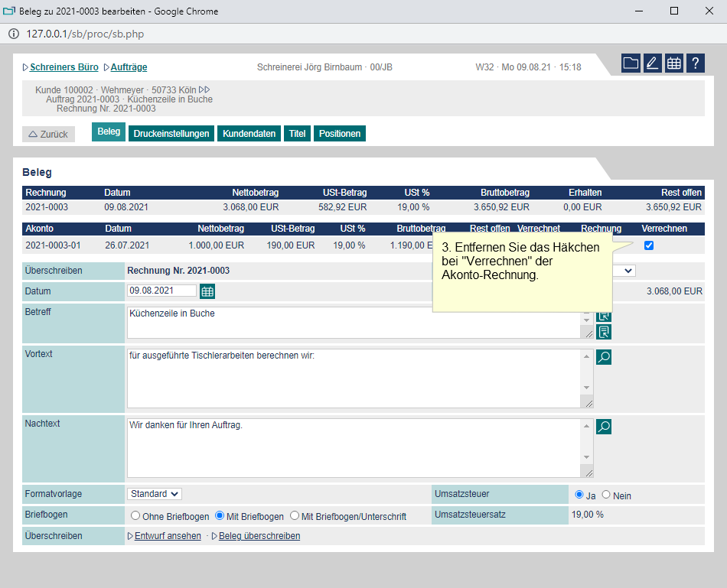Image resolution: width=727 pixels, height=588 pixels.
Task: Open the Formatvorlage Standard dropdown
Action: pos(154,494)
